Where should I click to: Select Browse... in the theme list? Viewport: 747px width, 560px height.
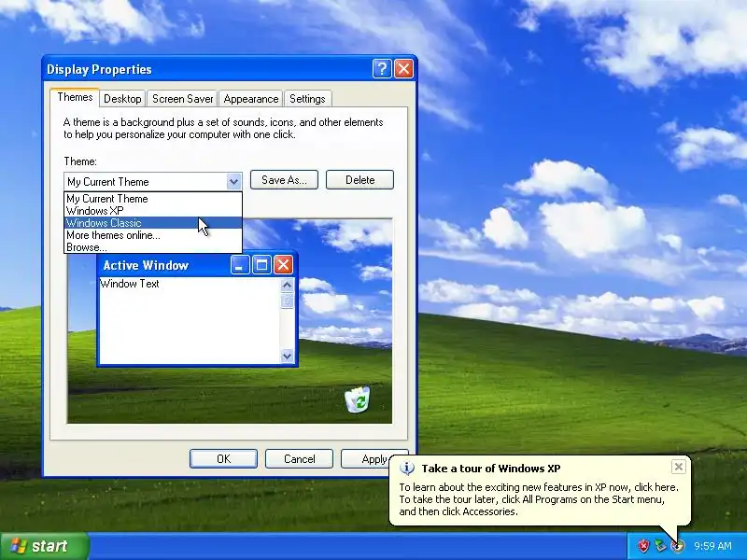[153, 247]
